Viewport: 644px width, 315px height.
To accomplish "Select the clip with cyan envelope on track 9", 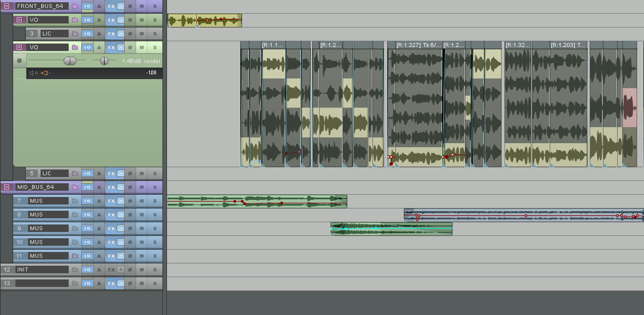I will pyautogui.click(x=391, y=229).
